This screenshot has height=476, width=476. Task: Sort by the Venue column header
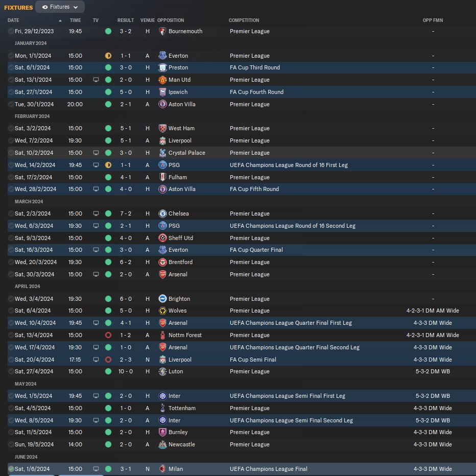pyautogui.click(x=148, y=20)
